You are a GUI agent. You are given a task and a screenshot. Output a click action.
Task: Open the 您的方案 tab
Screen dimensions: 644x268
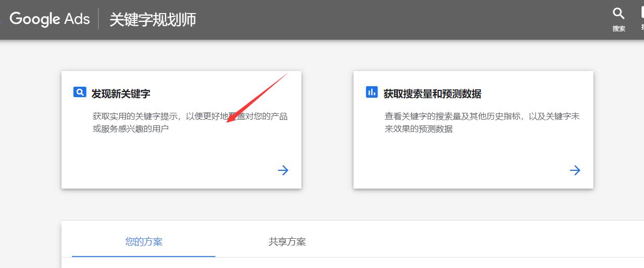(144, 242)
